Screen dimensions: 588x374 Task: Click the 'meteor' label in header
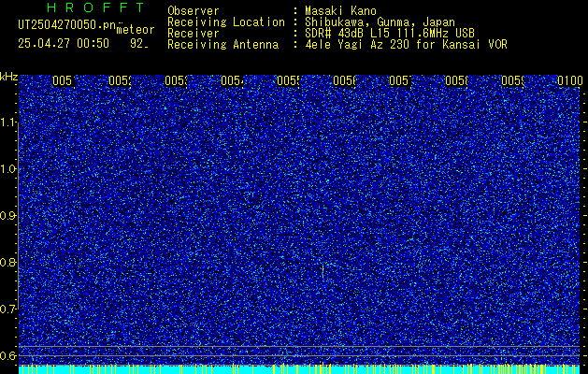136,30
